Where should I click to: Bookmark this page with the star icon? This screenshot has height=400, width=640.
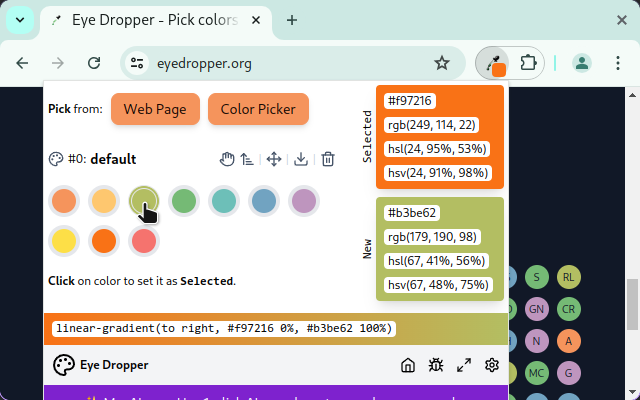click(x=441, y=63)
